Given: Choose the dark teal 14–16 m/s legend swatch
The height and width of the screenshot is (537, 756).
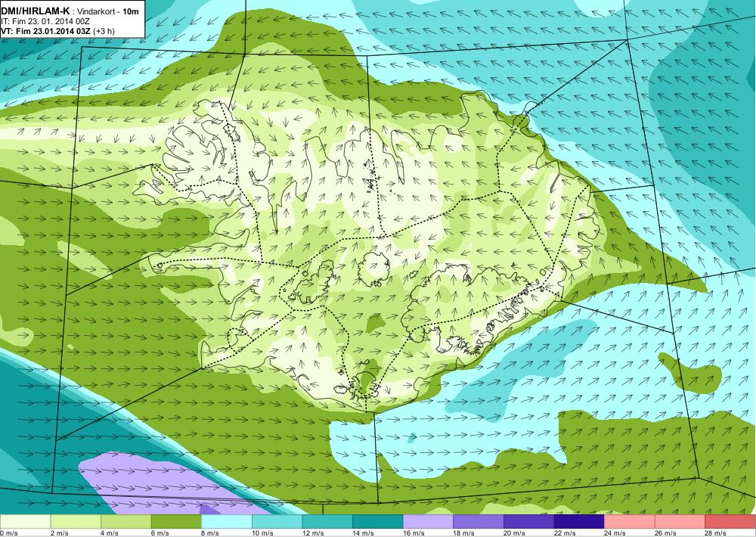Looking at the screenshot, I should (377, 522).
